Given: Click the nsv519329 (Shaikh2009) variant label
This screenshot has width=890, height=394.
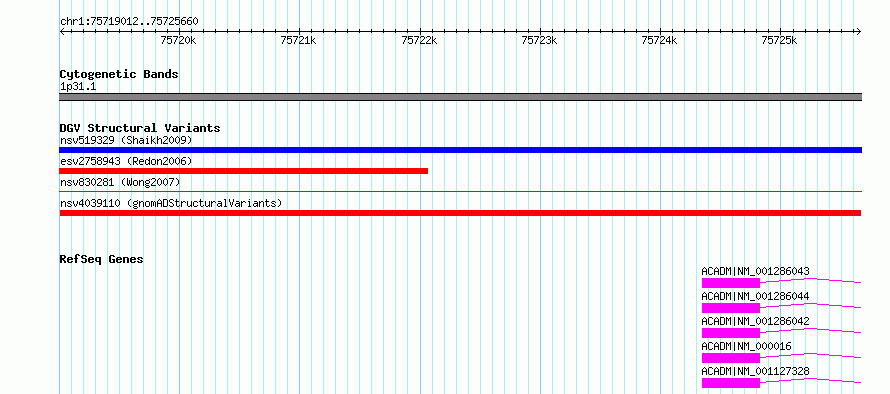Looking at the screenshot, I should [126, 140].
